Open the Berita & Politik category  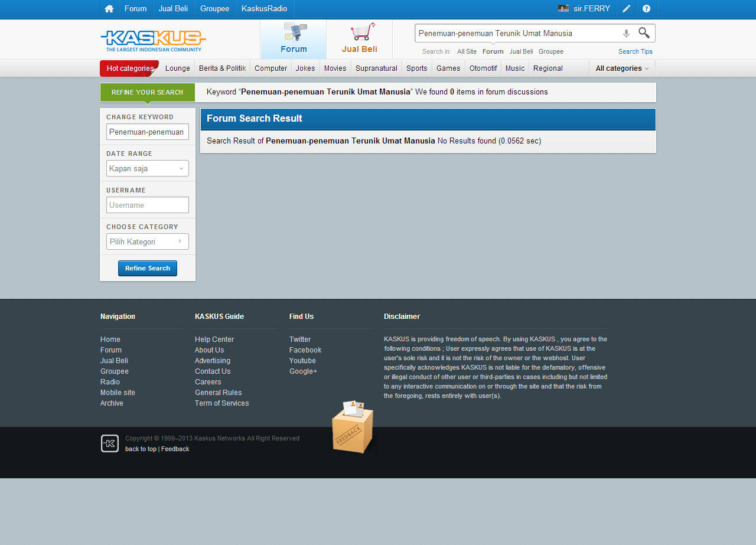tap(222, 68)
